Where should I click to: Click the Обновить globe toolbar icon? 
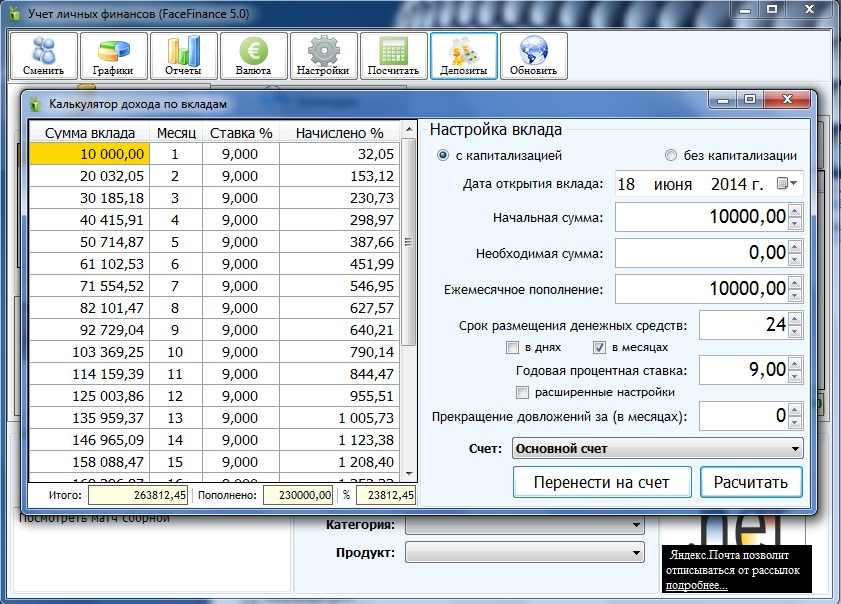[x=534, y=56]
